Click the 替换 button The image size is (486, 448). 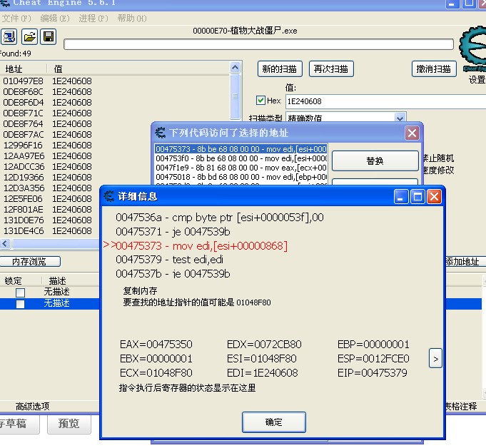pos(375,161)
